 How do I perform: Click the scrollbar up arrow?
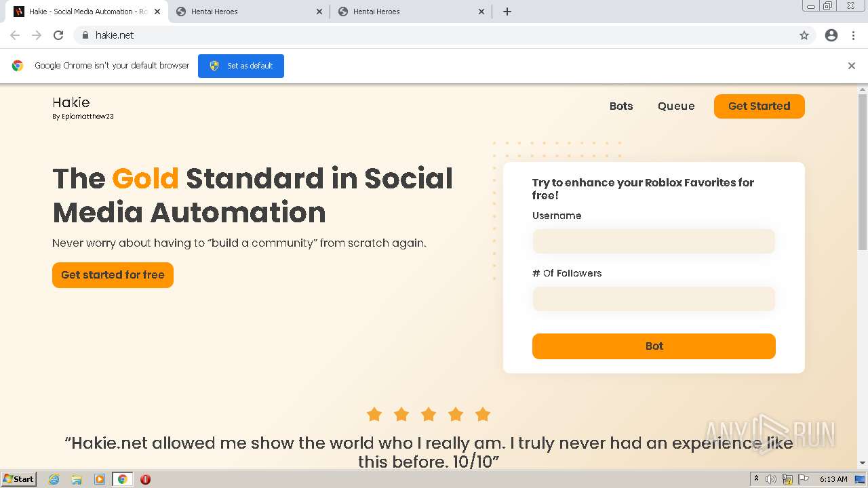863,89
